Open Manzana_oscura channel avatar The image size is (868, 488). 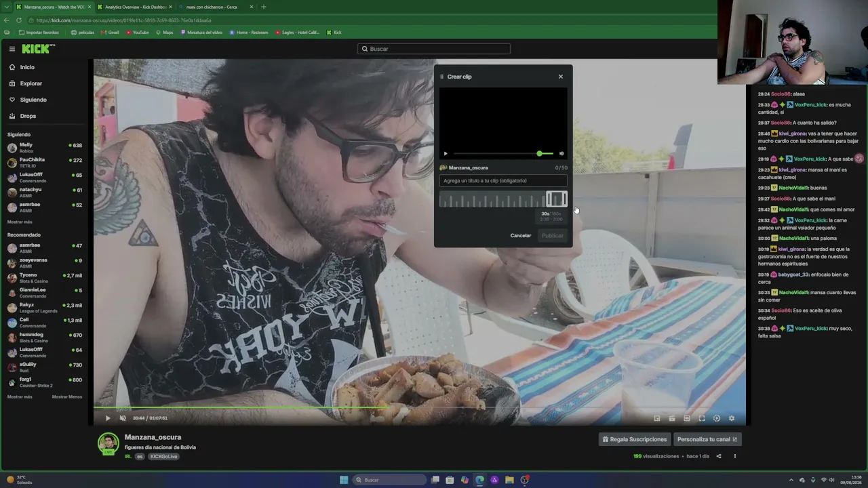(108, 444)
